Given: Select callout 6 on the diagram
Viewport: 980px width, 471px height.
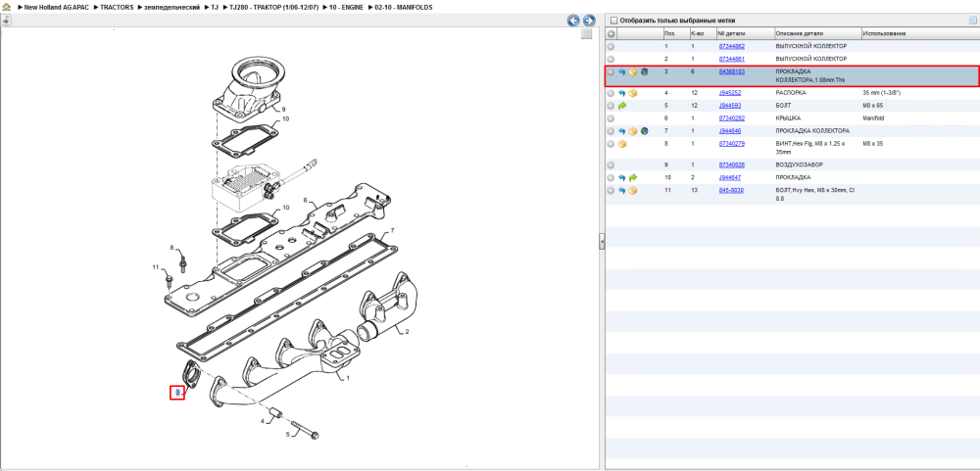Looking at the screenshot, I should click(x=306, y=201).
